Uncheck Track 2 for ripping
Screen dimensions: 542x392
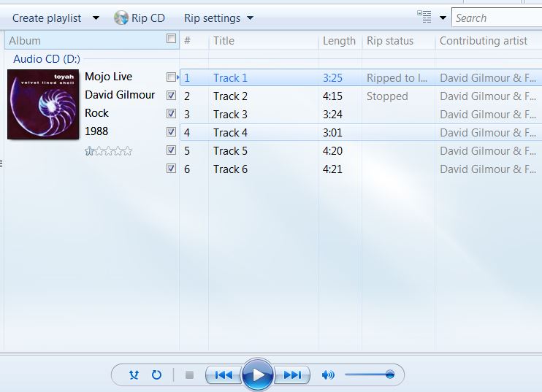pyautogui.click(x=171, y=96)
